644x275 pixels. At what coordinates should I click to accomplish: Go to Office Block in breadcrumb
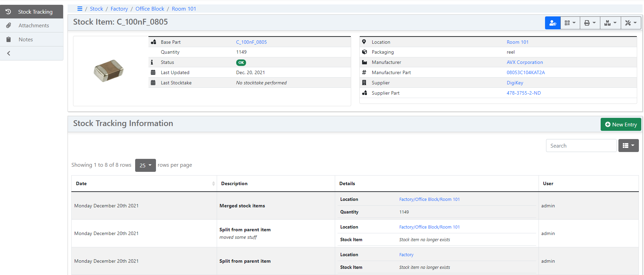tap(150, 9)
